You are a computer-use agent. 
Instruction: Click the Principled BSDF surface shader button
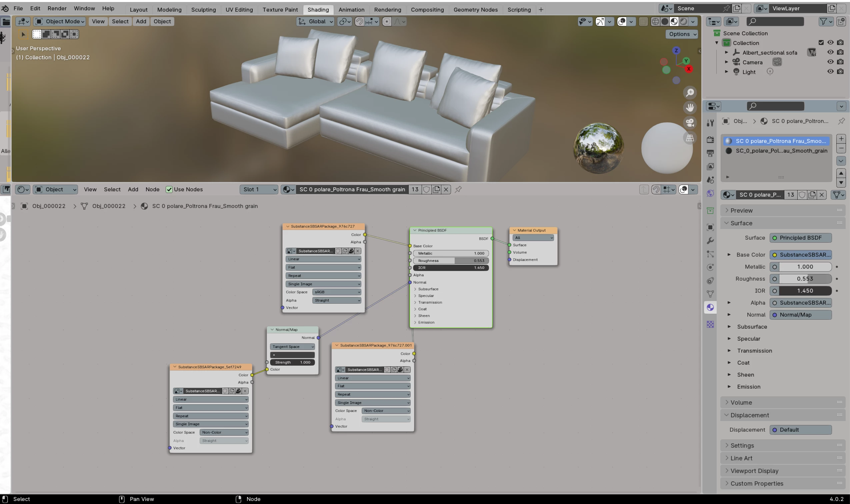click(800, 238)
